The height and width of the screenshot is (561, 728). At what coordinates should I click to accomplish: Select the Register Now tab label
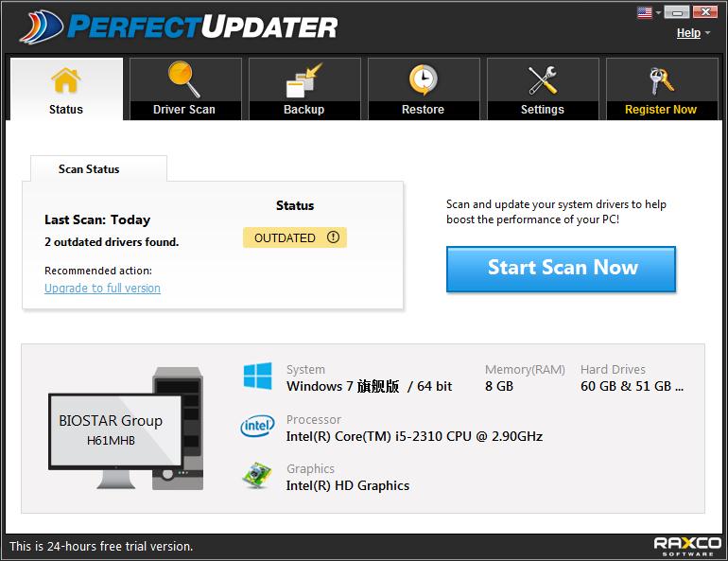pyautogui.click(x=661, y=110)
